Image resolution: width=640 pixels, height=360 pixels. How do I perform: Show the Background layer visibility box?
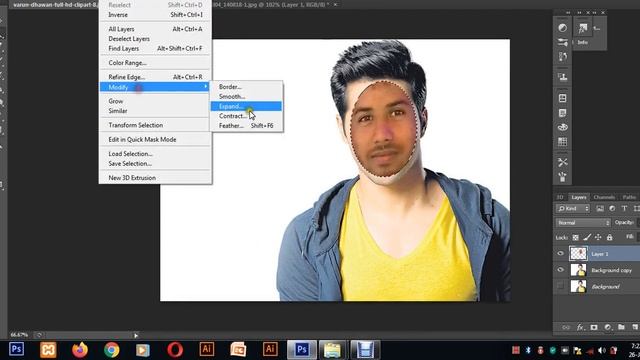pos(560,286)
